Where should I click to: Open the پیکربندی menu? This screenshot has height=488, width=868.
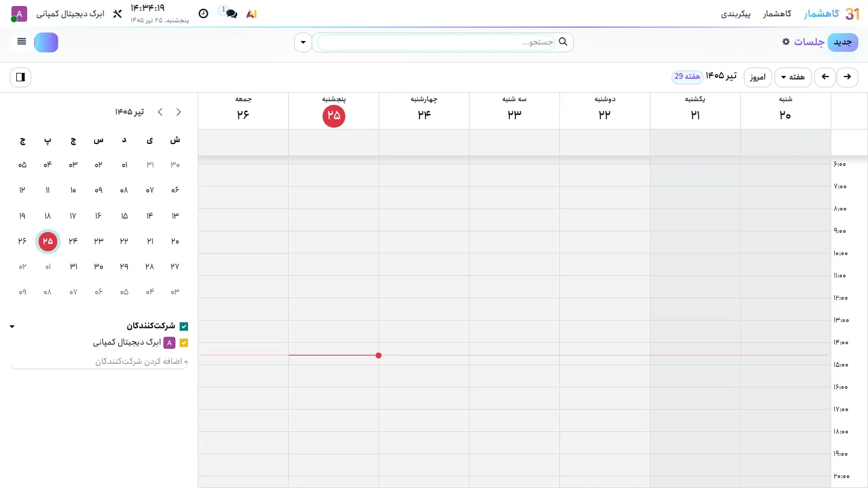pos(736,14)
